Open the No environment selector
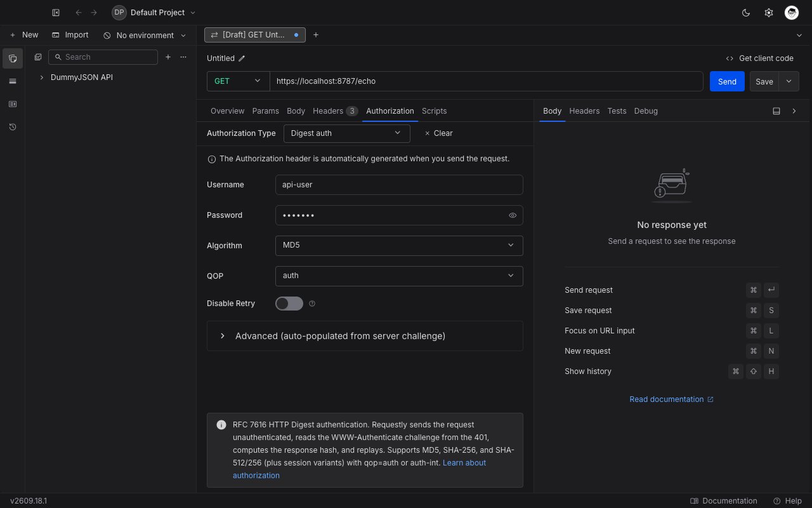The height and width of the screenshot is (508, 812). 145,36
